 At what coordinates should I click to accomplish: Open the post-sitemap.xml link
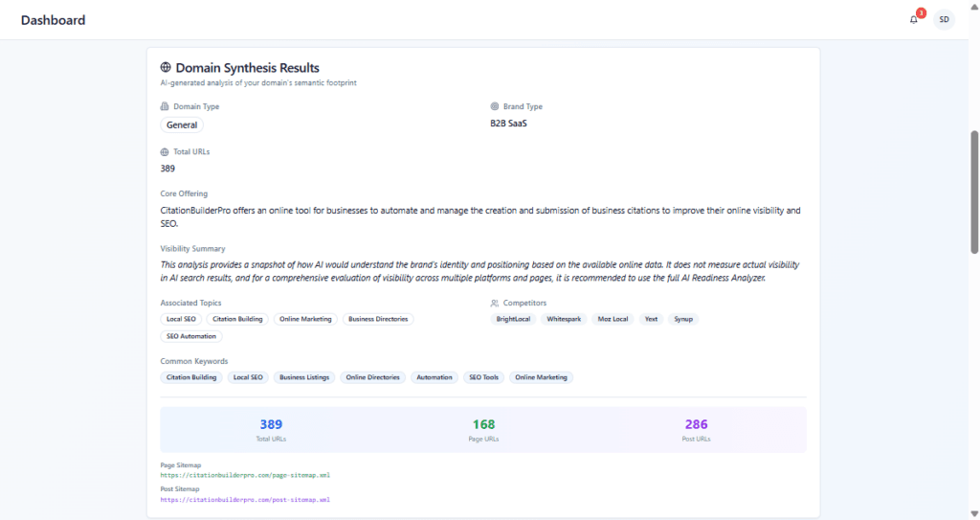pos(245,500)
